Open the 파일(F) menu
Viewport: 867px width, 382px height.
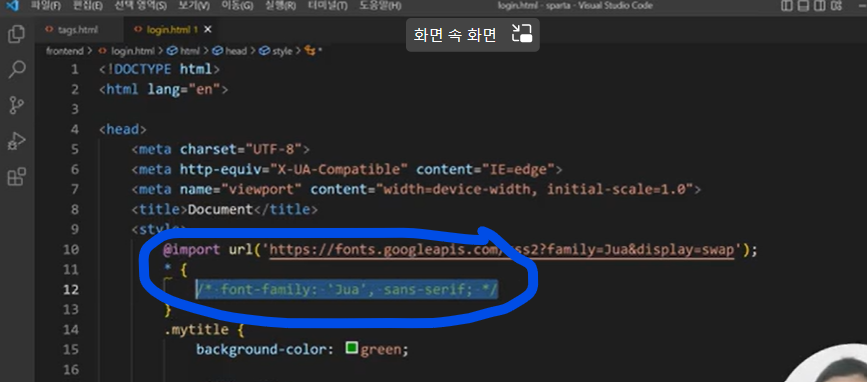click(x=45, y=6)
